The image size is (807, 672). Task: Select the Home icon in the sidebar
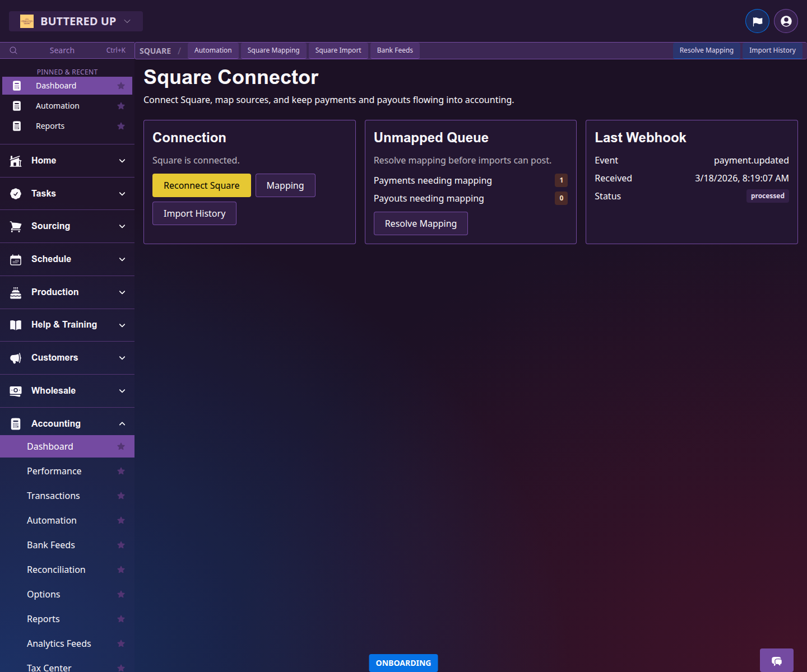click(x=15, y=161)
